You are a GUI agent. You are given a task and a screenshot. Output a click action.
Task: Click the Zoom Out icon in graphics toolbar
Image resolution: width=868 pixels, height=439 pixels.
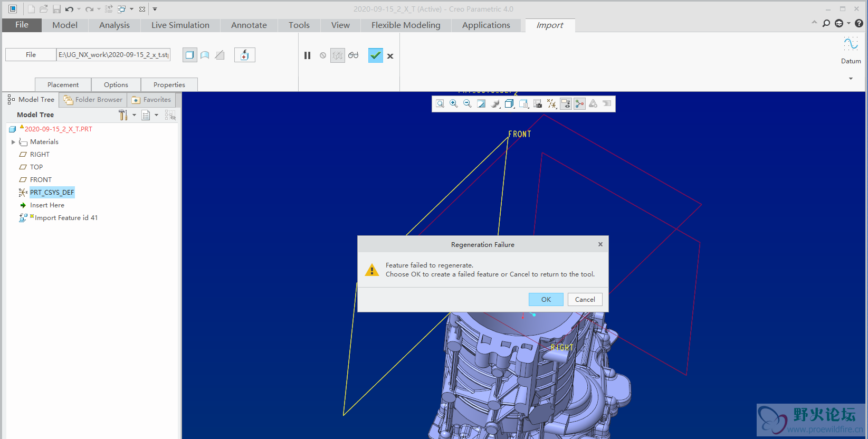click(x=468, y=104)
